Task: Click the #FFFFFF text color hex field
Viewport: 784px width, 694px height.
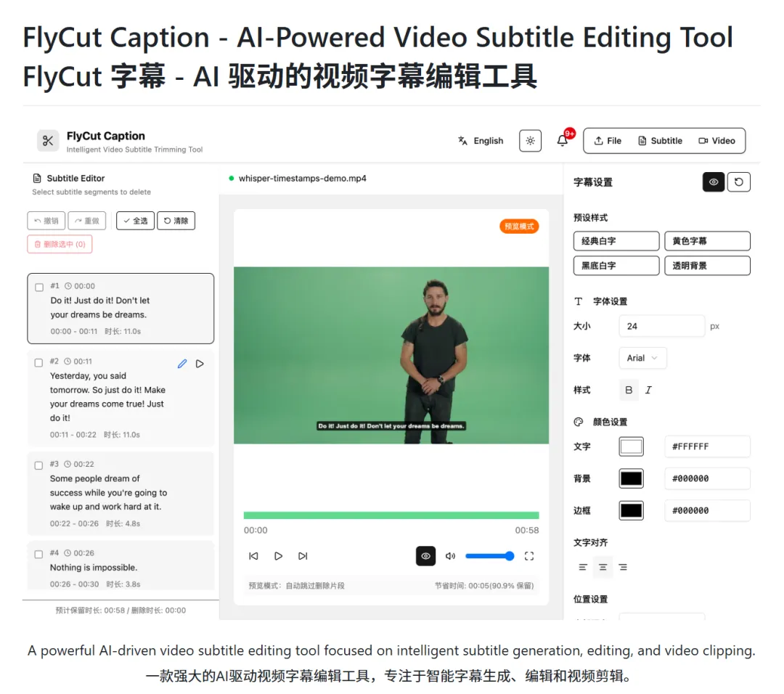Action: pos(707,446)
